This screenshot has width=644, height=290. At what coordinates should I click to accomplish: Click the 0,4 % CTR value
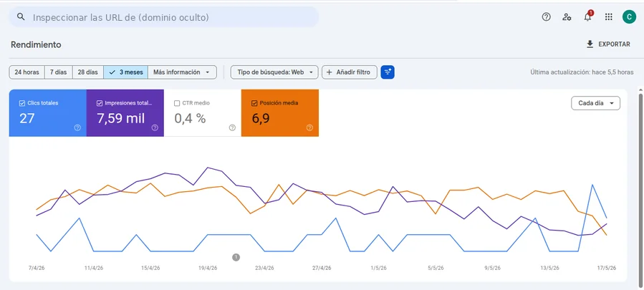tap(190, 119)
